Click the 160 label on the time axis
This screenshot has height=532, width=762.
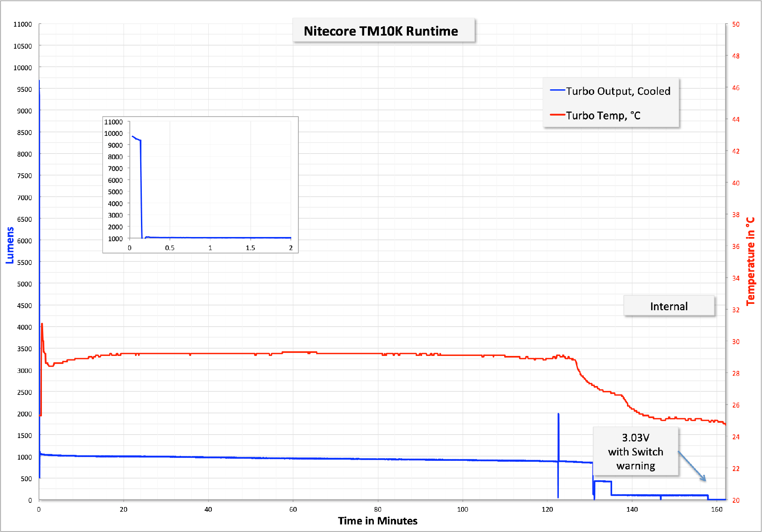pos(716,509)
